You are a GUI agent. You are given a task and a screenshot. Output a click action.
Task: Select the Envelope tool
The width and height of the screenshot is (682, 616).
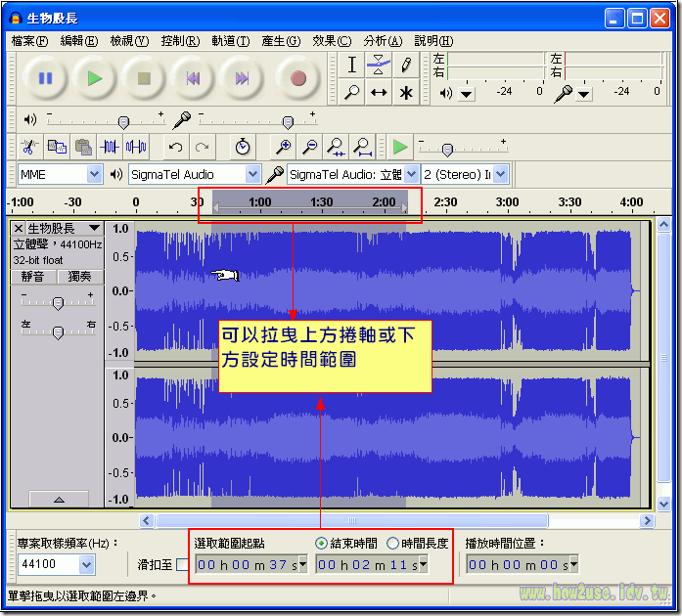point(379,66)
